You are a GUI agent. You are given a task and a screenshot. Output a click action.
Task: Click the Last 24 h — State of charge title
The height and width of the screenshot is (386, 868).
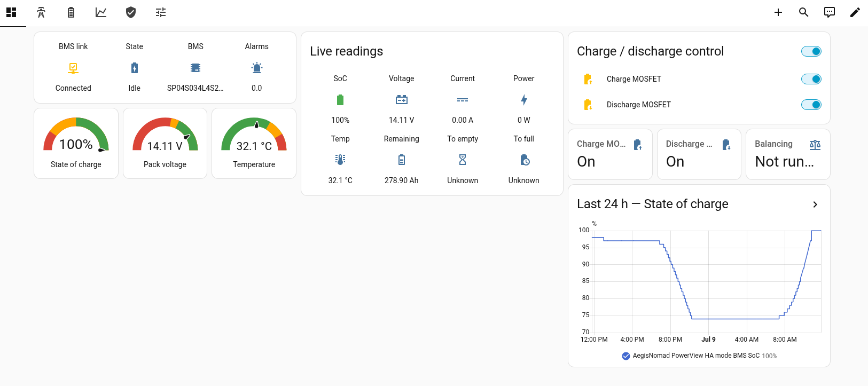click(653, 204)
